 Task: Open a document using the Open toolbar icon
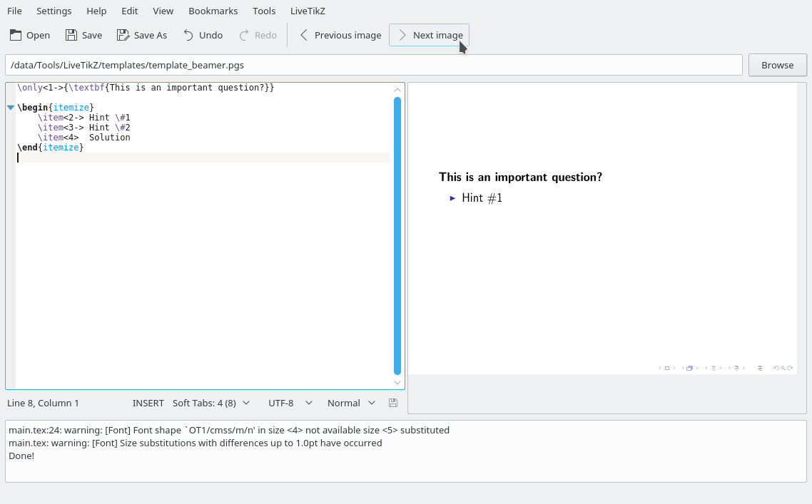pos(29,34)
